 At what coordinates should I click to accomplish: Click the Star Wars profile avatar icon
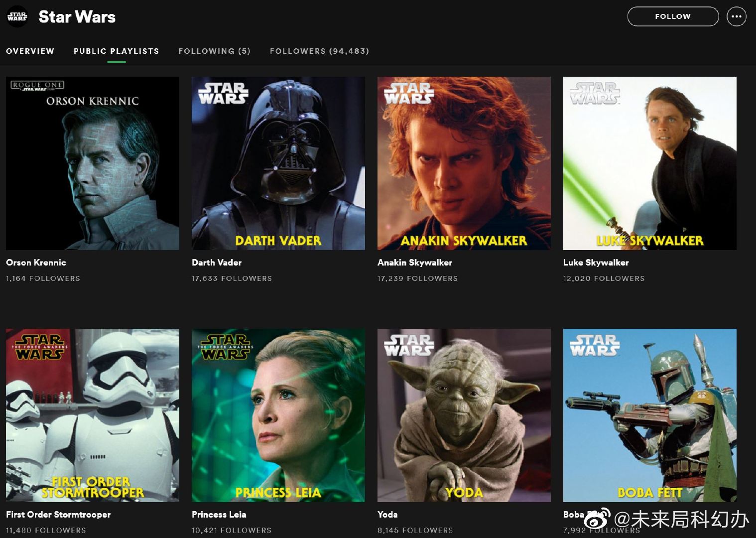click(x=17, y=17)
